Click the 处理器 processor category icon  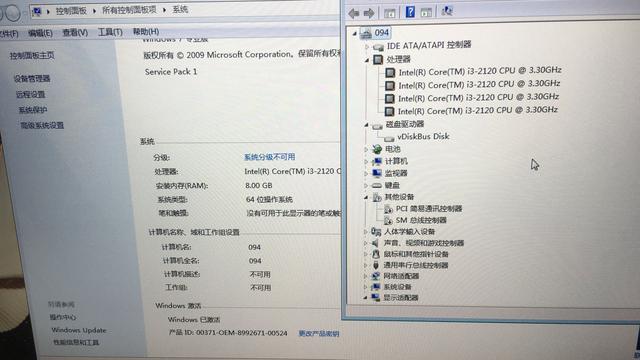pyautogui.click(x=378, y=60)
